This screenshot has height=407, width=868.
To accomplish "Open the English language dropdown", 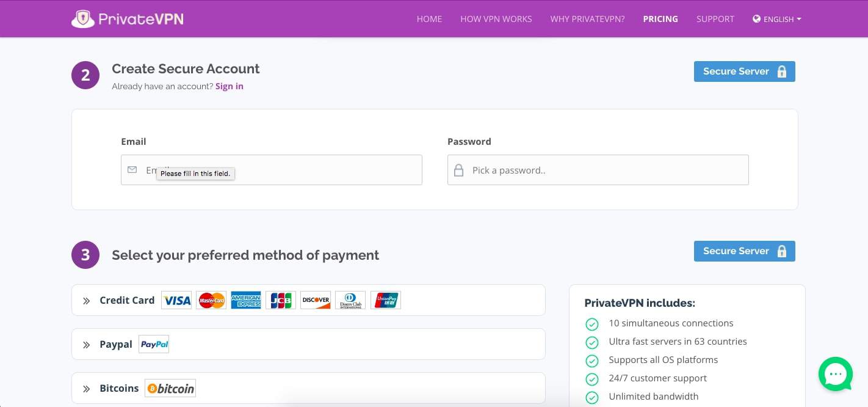I will (x=777, y=19).
